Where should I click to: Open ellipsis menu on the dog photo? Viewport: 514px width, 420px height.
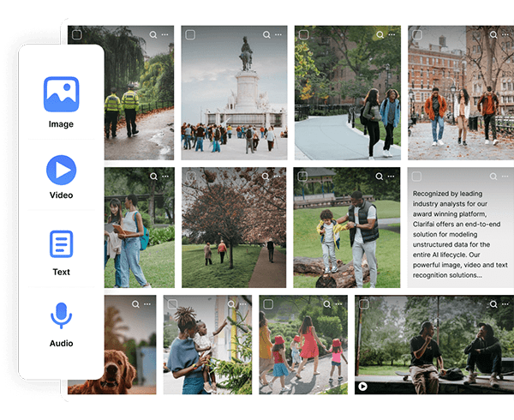coord(147,304)
